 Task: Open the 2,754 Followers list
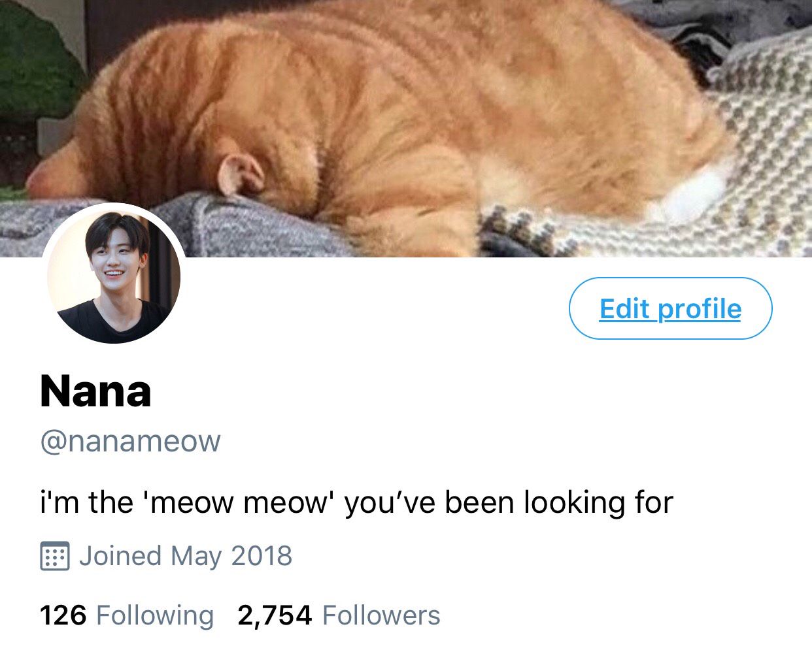(339, 615)
